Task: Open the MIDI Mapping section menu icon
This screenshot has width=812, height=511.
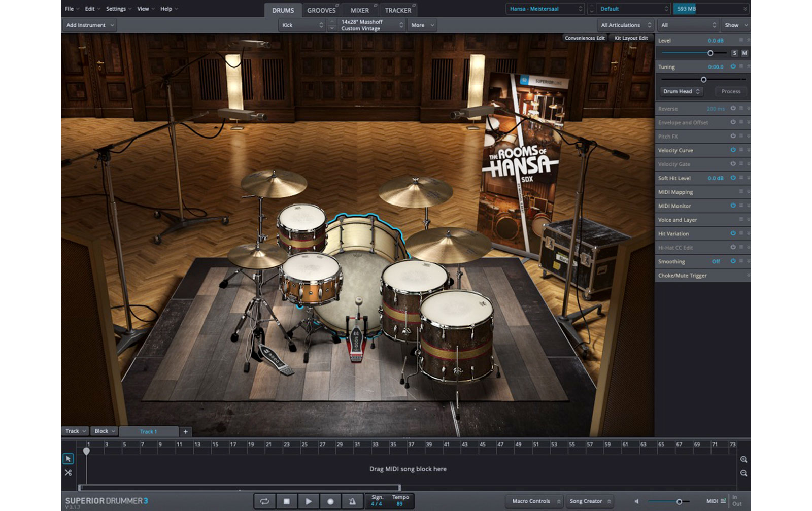Action: click(741, 192)
